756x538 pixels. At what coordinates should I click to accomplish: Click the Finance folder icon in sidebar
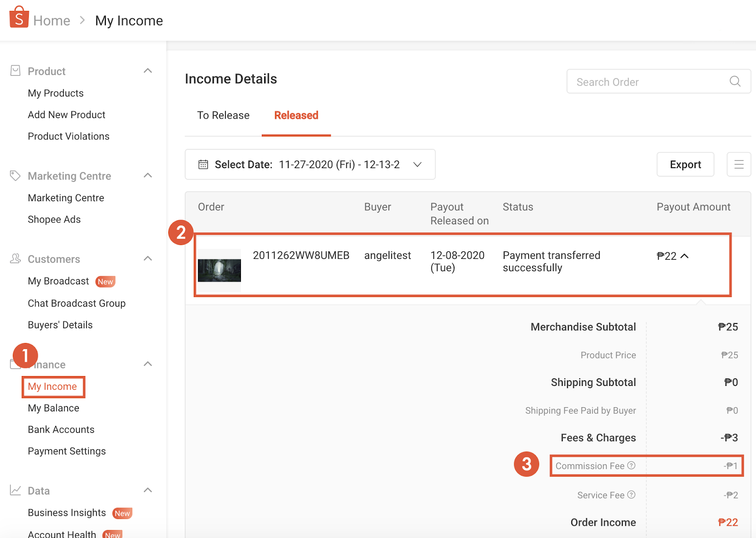pyautogui.click(x=15, y=364)
